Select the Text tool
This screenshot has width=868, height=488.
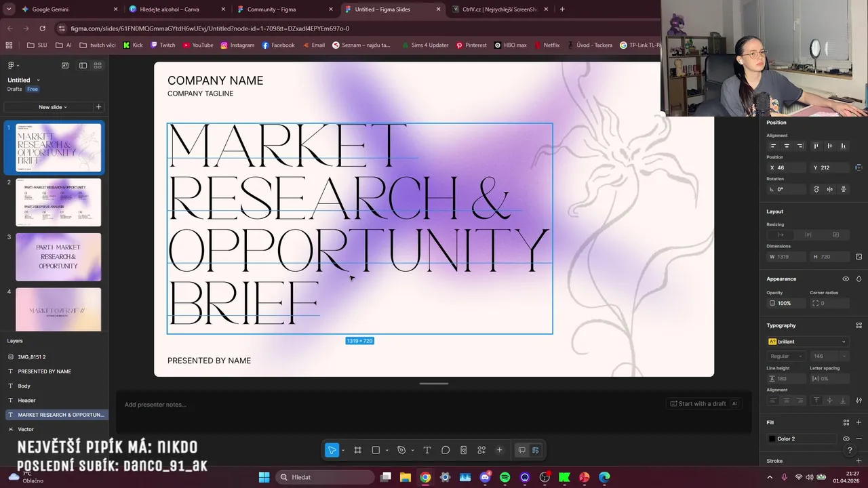coord(427,450)
